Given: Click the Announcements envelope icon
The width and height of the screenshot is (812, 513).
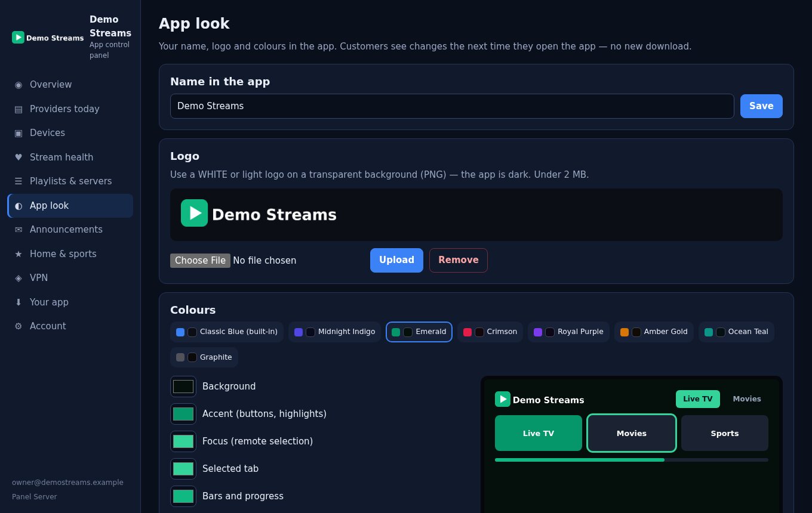Looking at the screenshot, I should [x=19, y=230].
